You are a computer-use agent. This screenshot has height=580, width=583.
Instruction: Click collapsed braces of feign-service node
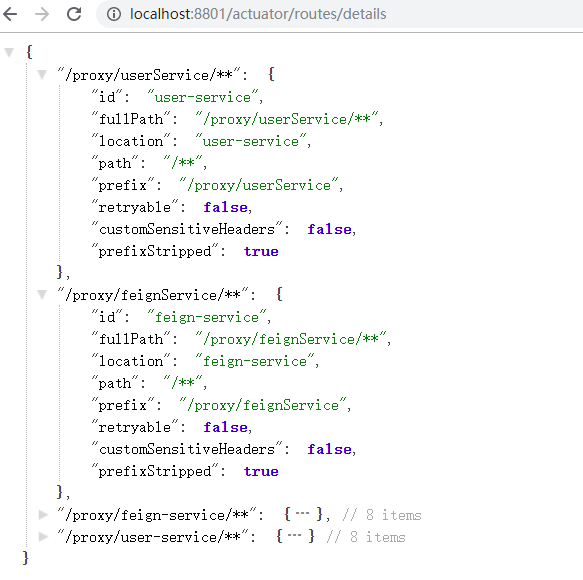click(x=303, y=515)
